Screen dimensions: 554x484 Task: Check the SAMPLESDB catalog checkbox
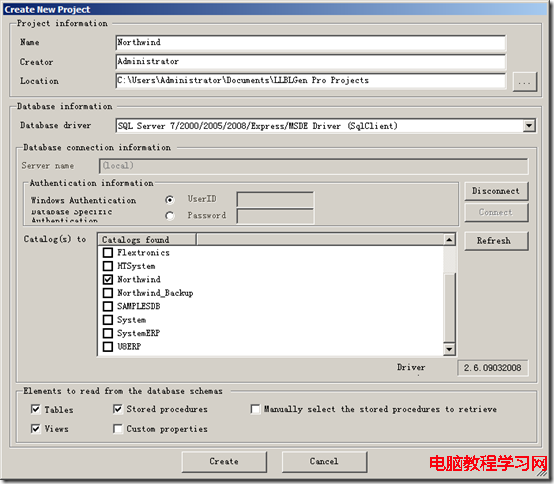(x=108, y=306)
